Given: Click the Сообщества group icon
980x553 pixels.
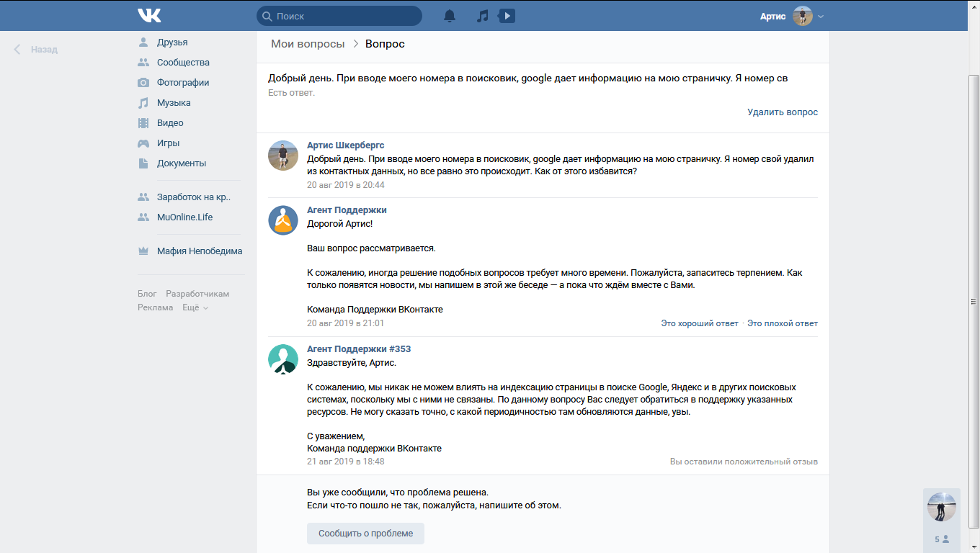Looking at the screenshot, I should [x=143, y=63].
